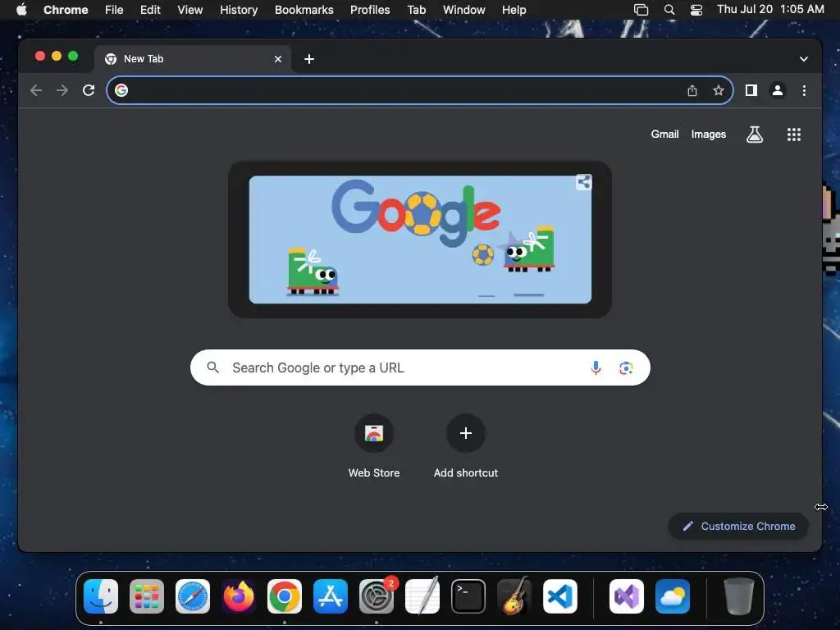The image size is (840, 630).
Task: Open the Google soccer doodle
Action: (x=420, y=240)
